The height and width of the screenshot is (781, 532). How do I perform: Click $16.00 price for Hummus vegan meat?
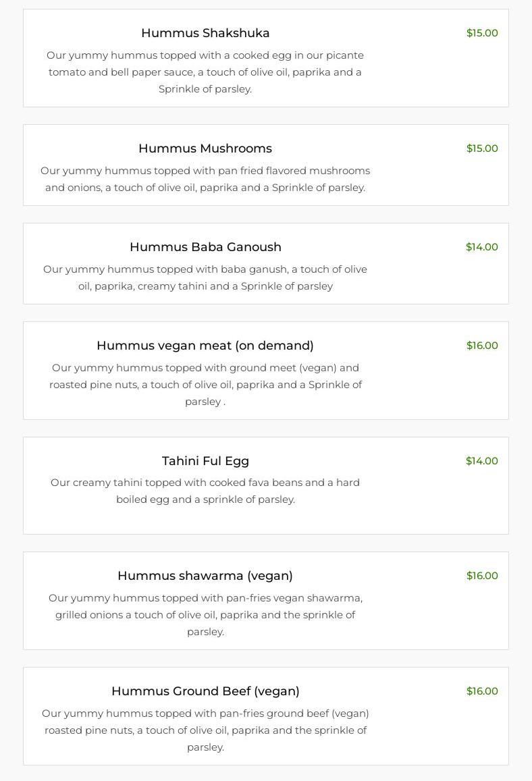coord(482,346)
